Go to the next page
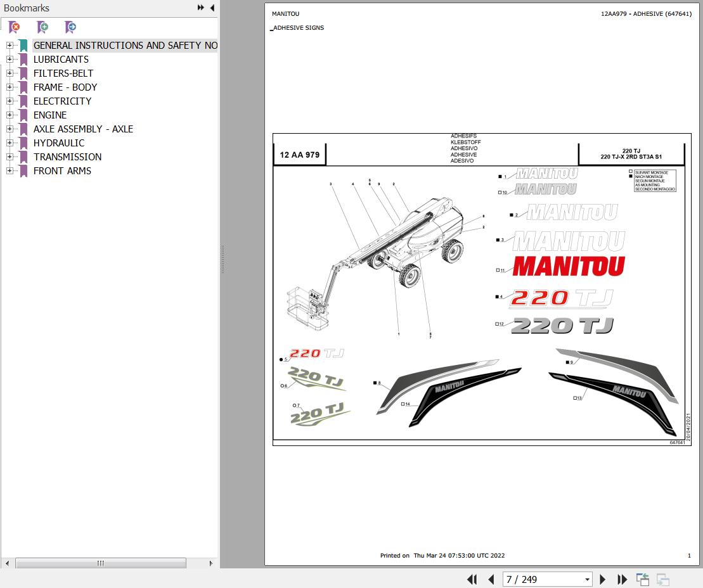The height and width of the screenshot is (588, 703). pos(603,580)
